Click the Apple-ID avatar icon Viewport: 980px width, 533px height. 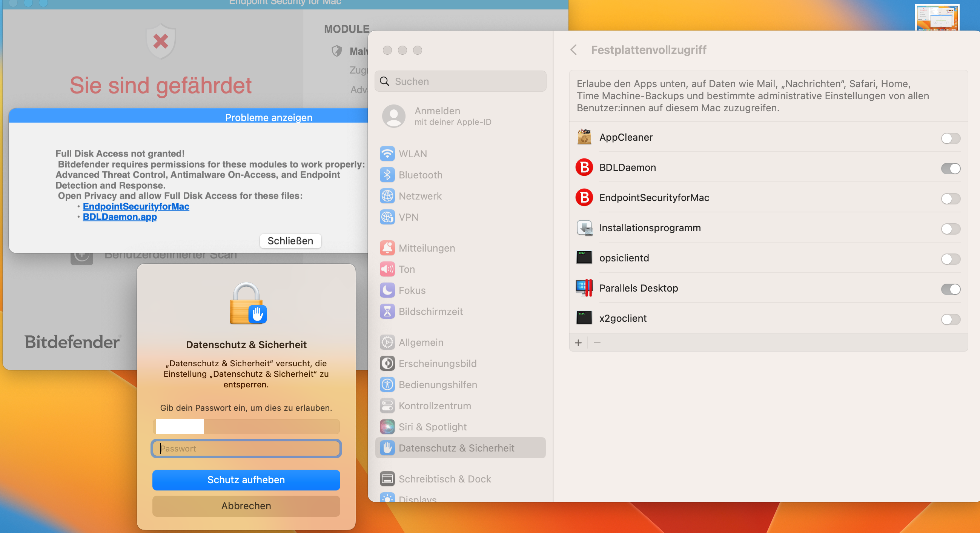393,116
